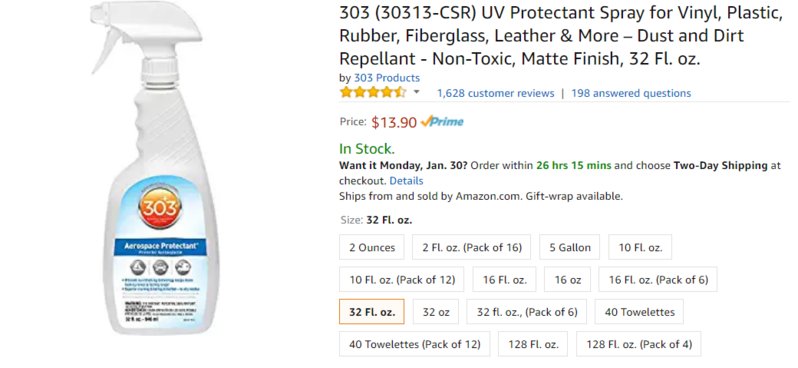
Task: Pick the 10 Fl. oz. (Pack of 12) option
Action: point(402,279)
